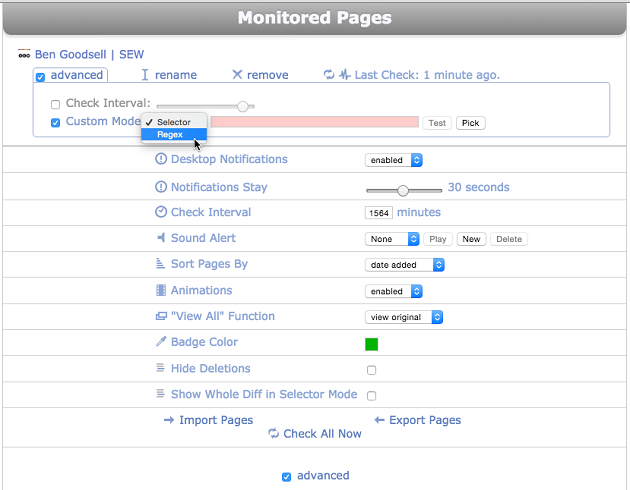Screen dimensions: 630x490
Task: Tick Show Whole Diff in Selector Mode checkbox
Action: pyautogui.click(x=371, y=396)
